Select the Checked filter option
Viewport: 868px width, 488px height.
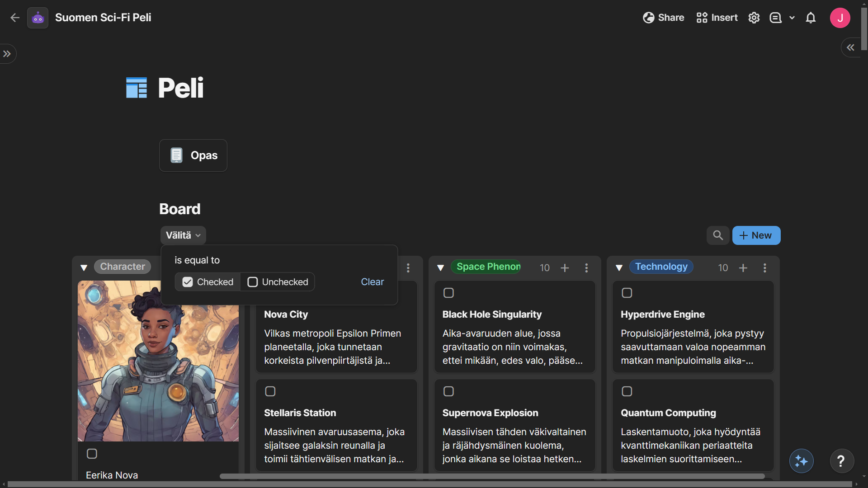pos(208,282)
